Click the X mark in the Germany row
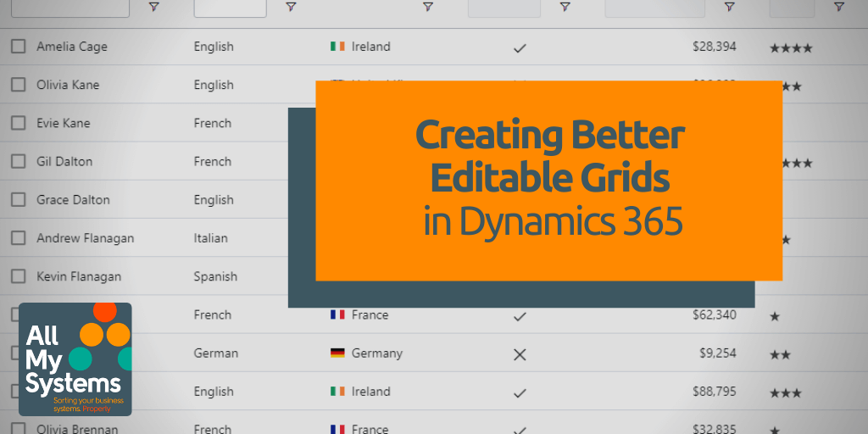The width and height of the screenshot is (868, 434). pos(520,355)
